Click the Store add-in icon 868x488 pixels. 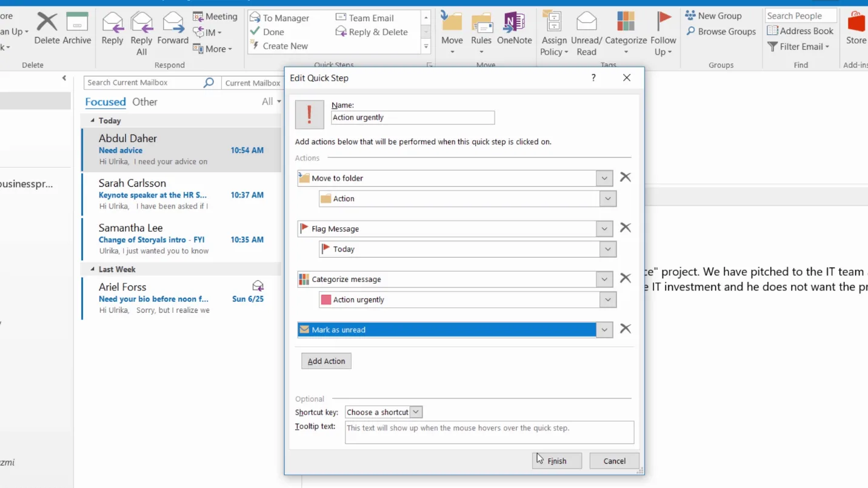click(856, 28)
